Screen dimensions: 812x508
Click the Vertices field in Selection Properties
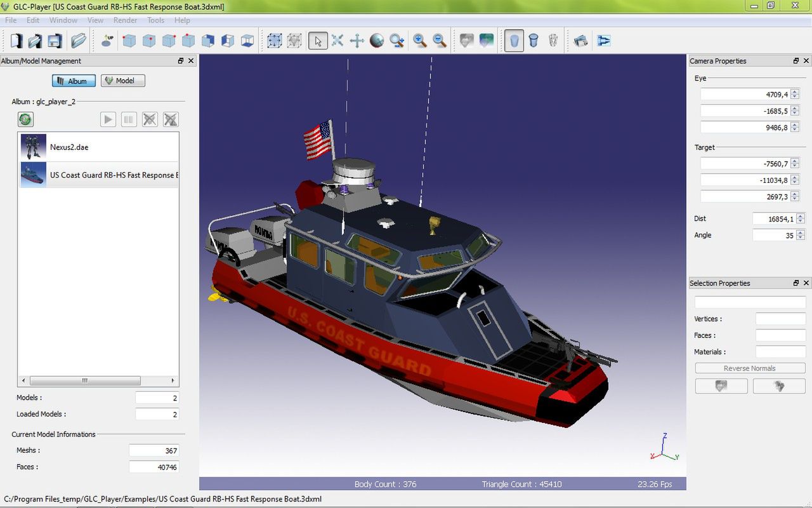pos(780,319)
